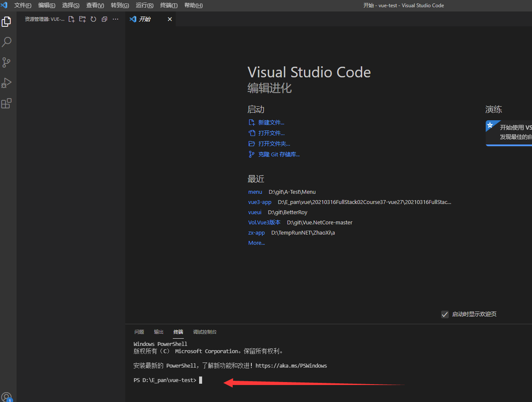Toggle 启动时显示欢迎页 checkbox
Image resolution: width=532 pixels, height=402 pixels.
(x=445, y=314)
